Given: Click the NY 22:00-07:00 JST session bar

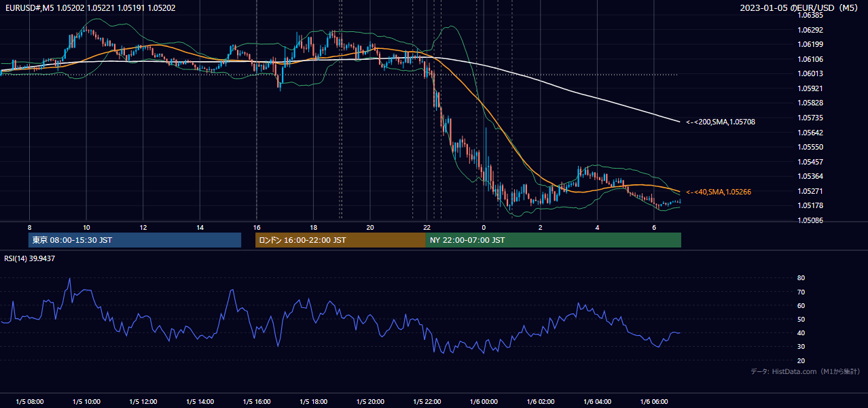Looking at the screenshot, I should click(x=554, y=240).
